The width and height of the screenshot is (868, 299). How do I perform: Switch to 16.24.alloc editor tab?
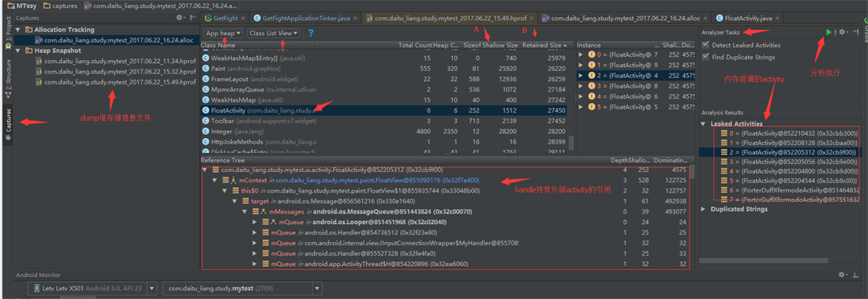pyautogui.click(x=624, y=18)
